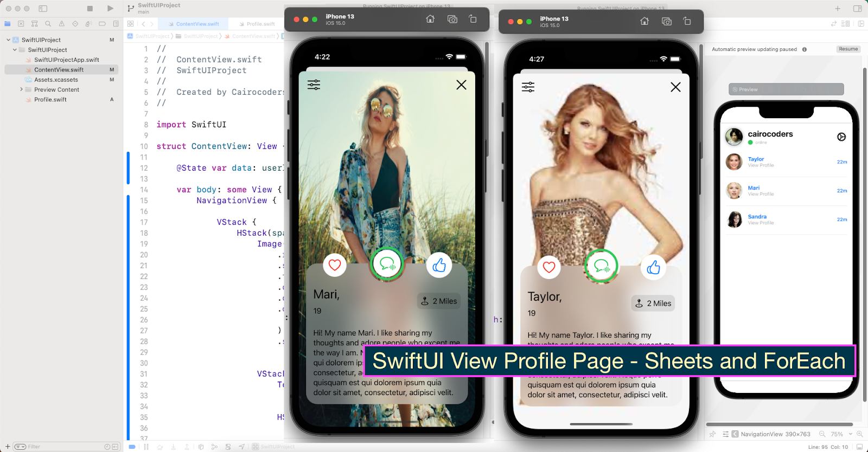Viewport: 868px width, 452px height.
Task: Pause program execution in debug bar
Action: coord(146,447)
